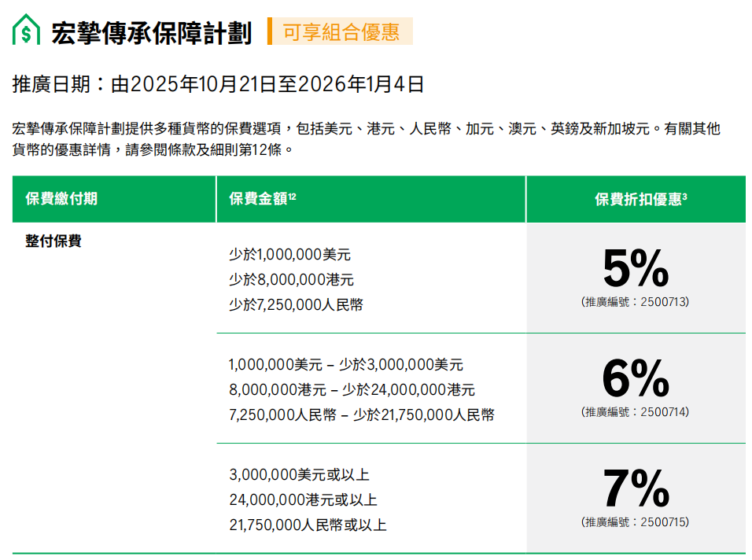The width and height of the screenshot is (752, 560).
Task: Click the large 6% discount figure
Action: click(636, 380)
